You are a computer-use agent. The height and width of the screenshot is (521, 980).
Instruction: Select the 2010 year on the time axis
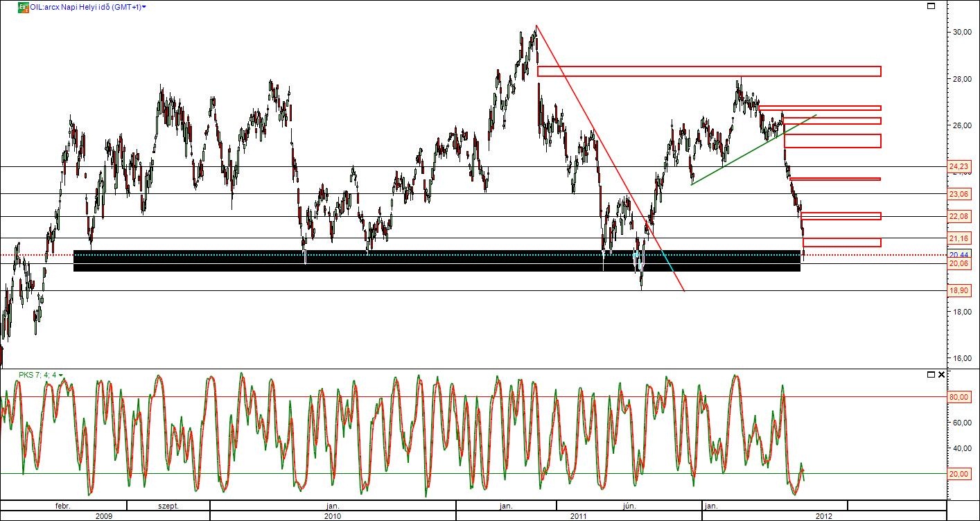point(332,515)
